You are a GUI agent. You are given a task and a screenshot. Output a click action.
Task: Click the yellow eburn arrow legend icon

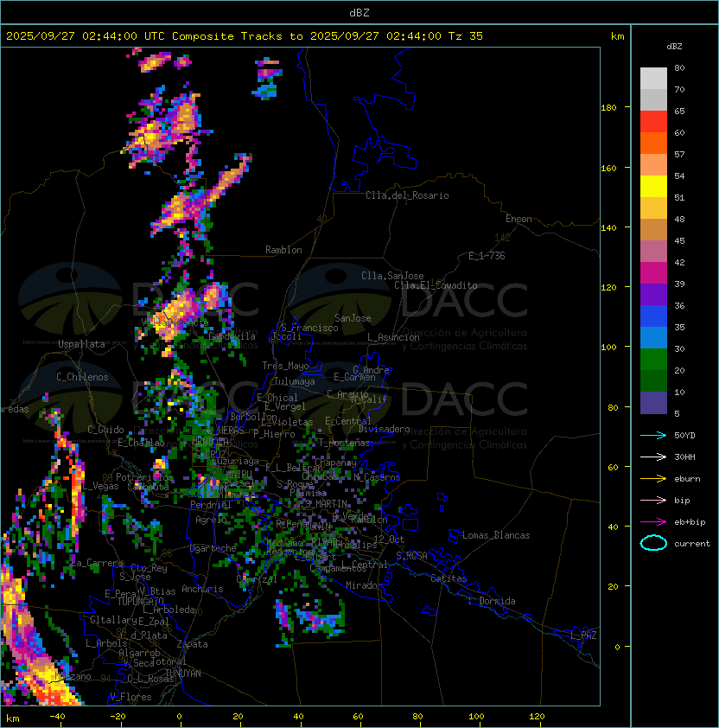click(x=653, y=479)
